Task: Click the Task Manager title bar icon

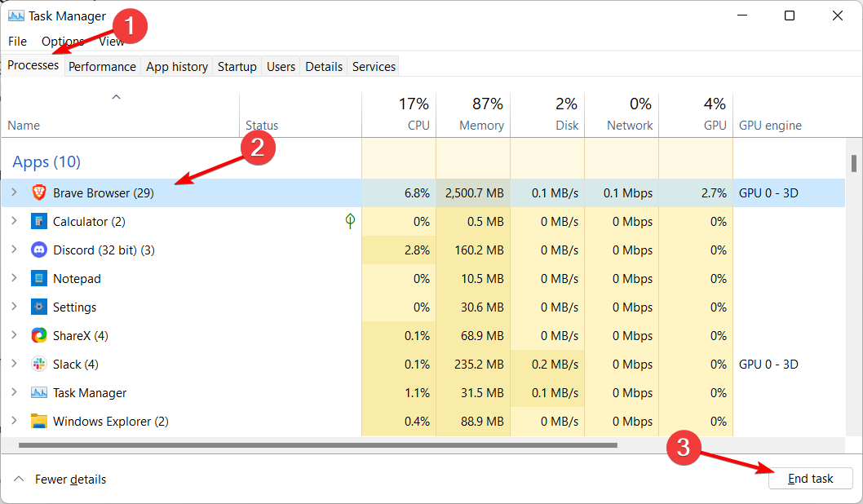Action: pyautogui.click(x=16, y=16)
